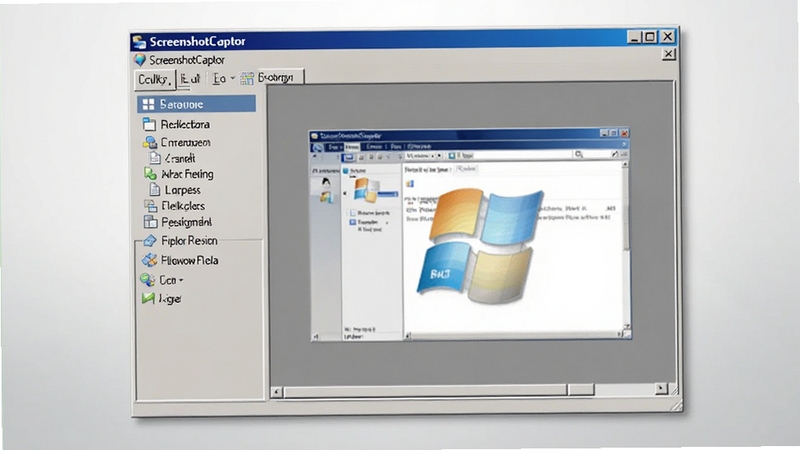
Task: Switch to the Bsobmyn tab
Action: coord(281,78)
